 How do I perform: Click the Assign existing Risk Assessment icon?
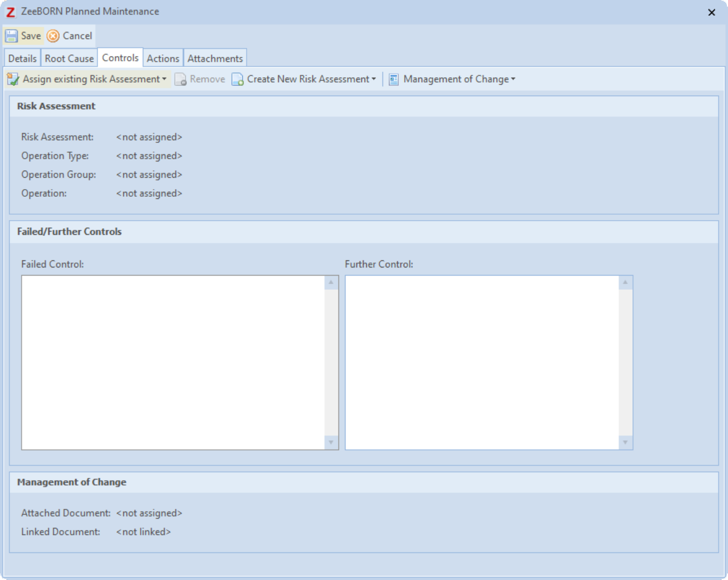coord(13,79)
